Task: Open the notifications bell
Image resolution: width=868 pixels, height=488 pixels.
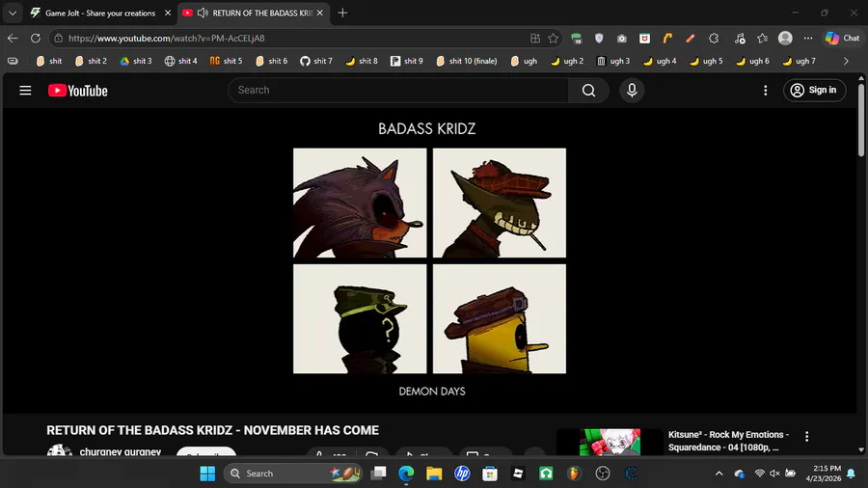Action: tap(852, 474)
